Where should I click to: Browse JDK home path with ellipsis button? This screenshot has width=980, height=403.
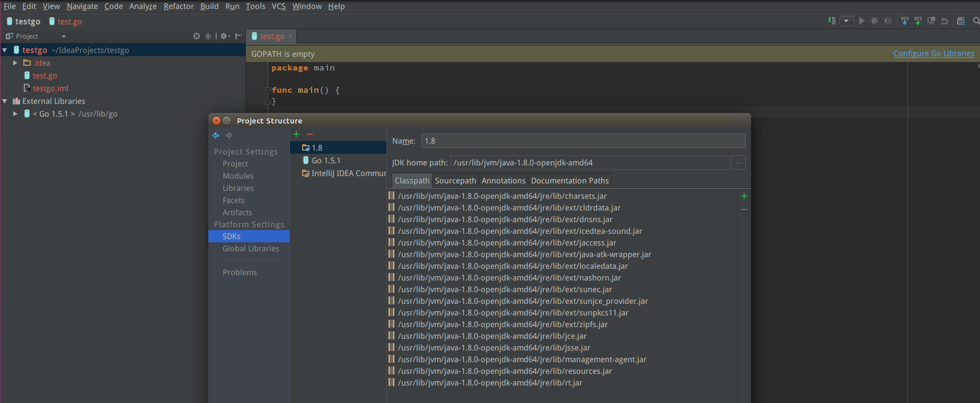point(738,162)
